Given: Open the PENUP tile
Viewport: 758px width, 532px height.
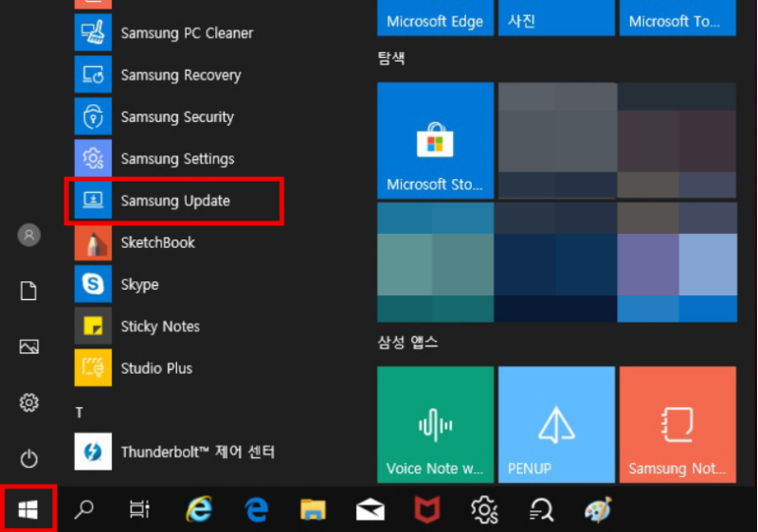Looking at the screenshot, I should coord(556,424).
